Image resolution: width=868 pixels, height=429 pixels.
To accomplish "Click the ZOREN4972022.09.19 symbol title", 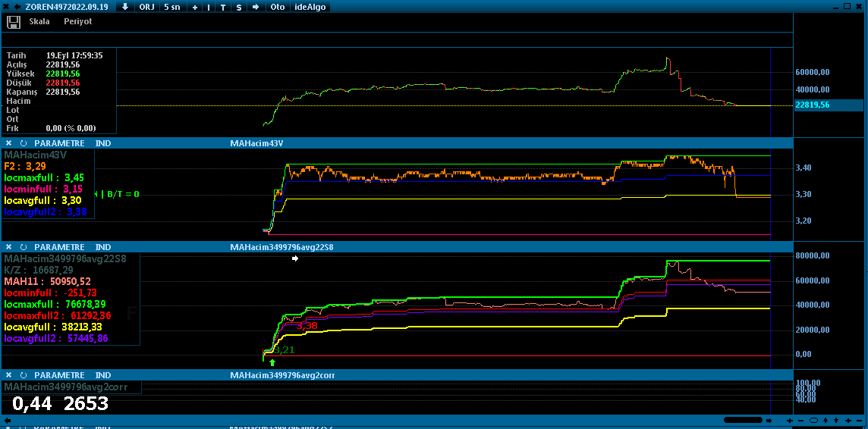I will coord(67,7).
